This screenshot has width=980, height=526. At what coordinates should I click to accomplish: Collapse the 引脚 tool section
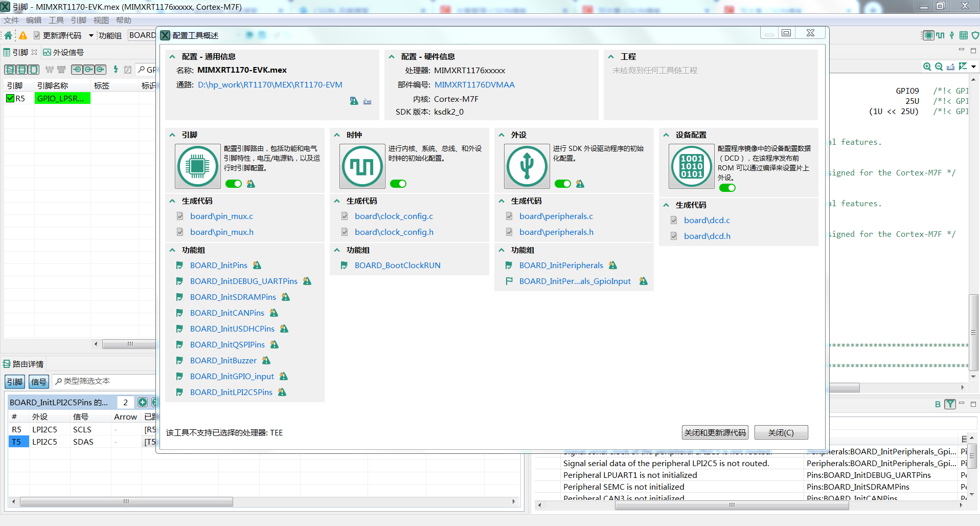click(172, 135)
